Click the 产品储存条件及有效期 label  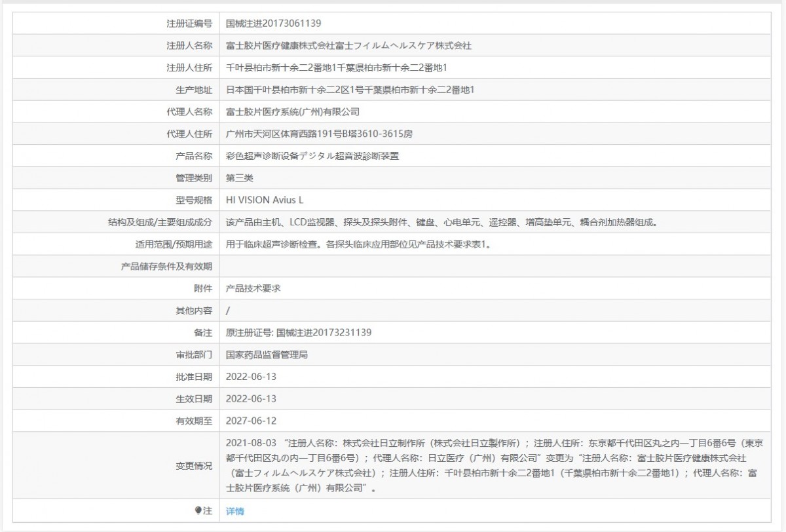[166, 267]
